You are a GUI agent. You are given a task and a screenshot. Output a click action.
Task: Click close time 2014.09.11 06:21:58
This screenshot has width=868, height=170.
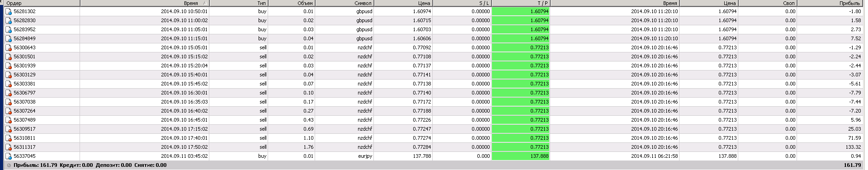[x=654, y=156]
